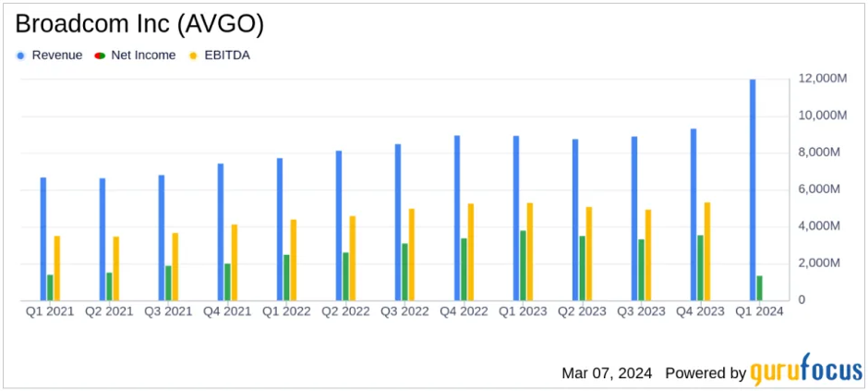Click the yellow EBITDA legend dot
This screenshot has height=391, width=868.
[x=192, y=55]
